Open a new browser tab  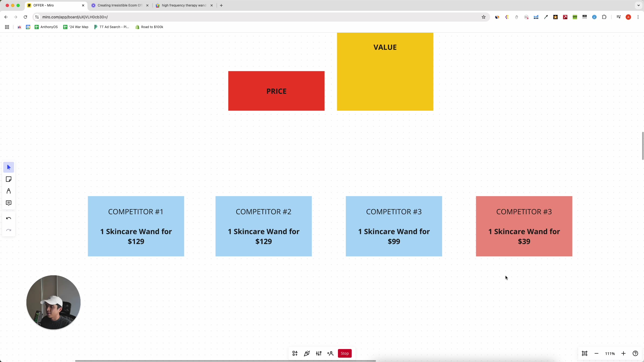(x=221, y=5)
